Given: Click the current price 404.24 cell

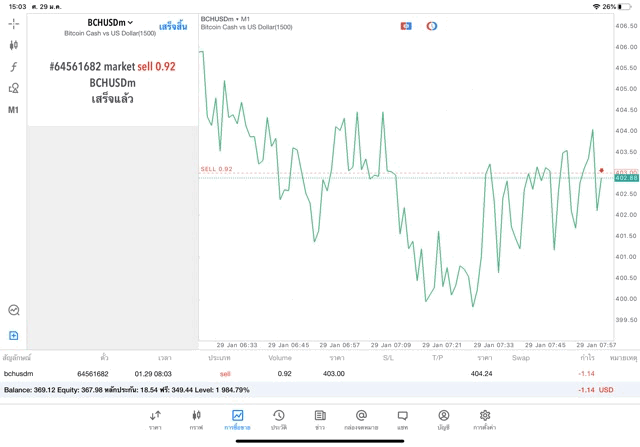Looking at the screenshot, I should [x=481, y=374].
